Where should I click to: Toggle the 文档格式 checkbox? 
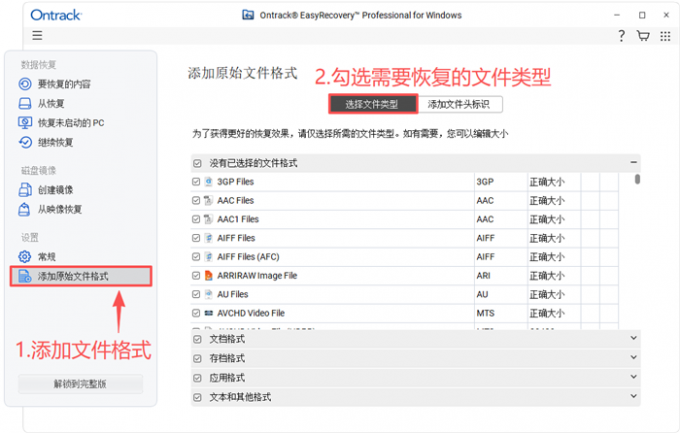(x=197, y=339)
